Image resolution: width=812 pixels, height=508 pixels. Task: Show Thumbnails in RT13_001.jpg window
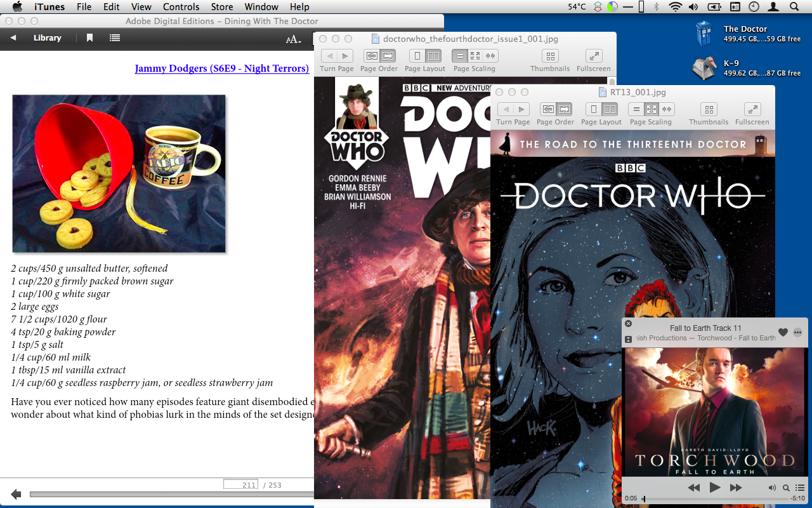709,109
